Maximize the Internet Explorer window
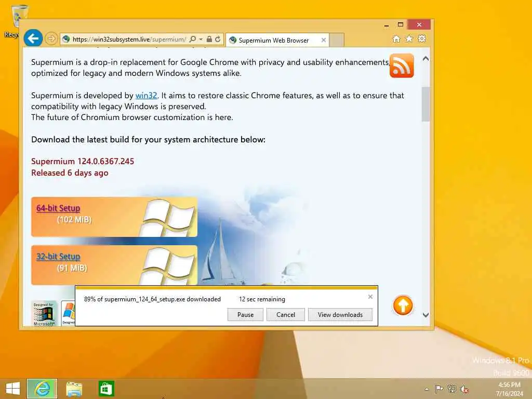Viewport: 532px width, 399px height. [401, 24]
